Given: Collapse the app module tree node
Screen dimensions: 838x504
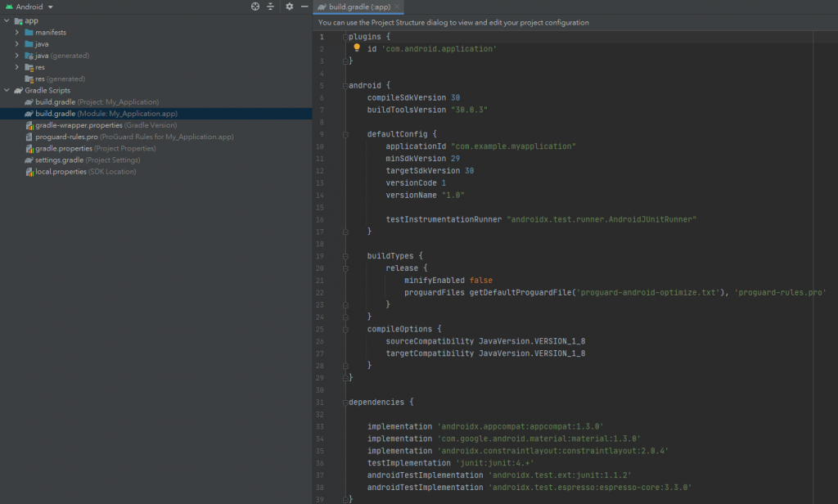Looking at the screenshot, I should 7,20.
